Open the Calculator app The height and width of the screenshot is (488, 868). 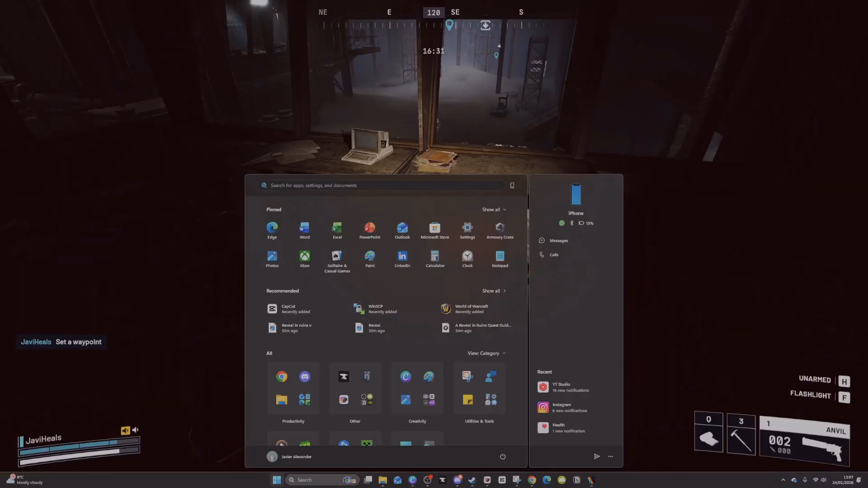[x=434, y=259]
